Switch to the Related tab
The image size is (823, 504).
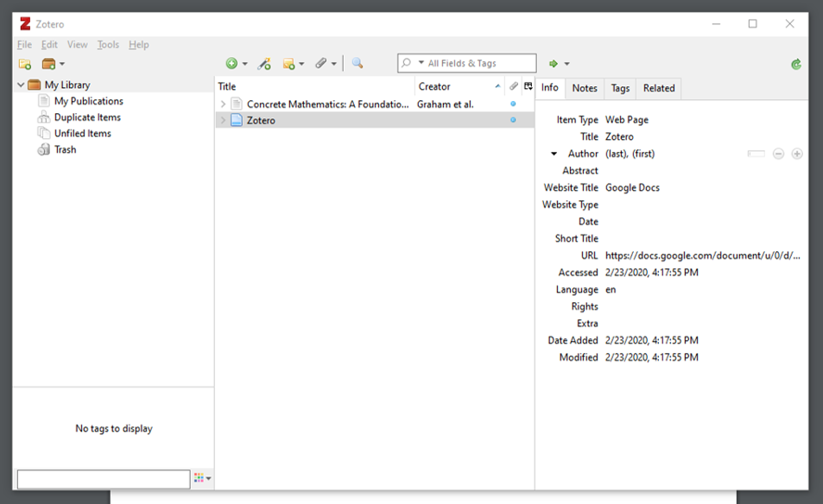(x=659, y=88)
